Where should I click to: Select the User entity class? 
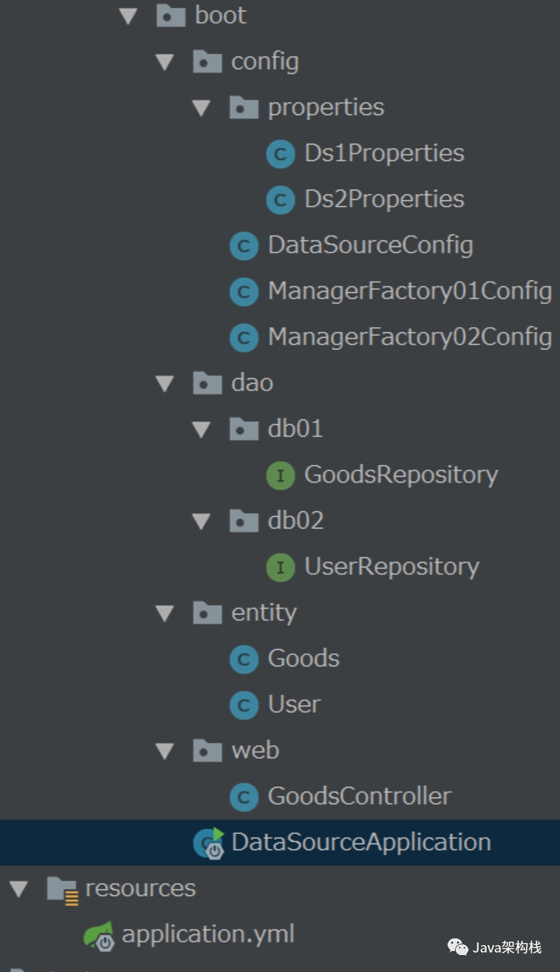click(x=275, y=705)
